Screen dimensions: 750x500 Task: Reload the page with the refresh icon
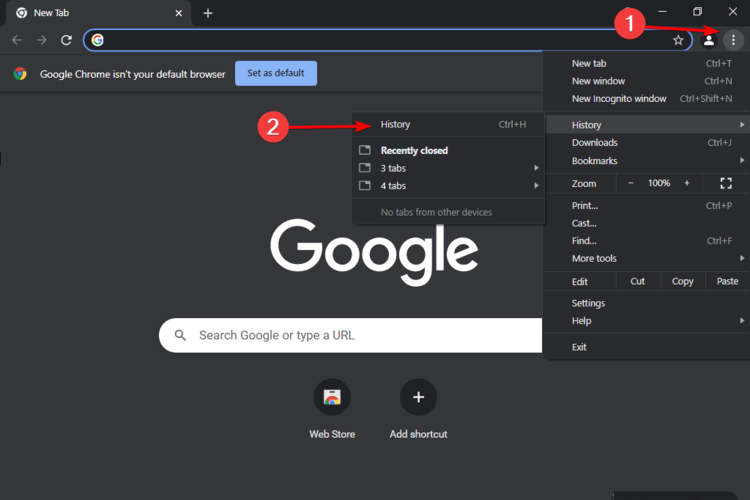pyautogui.click(x=66, y=40)
